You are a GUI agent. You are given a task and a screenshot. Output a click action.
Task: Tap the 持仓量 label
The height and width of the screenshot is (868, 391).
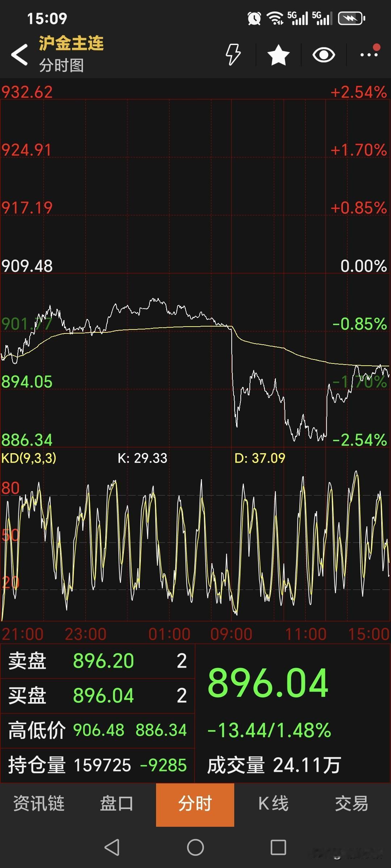point(37,765)
